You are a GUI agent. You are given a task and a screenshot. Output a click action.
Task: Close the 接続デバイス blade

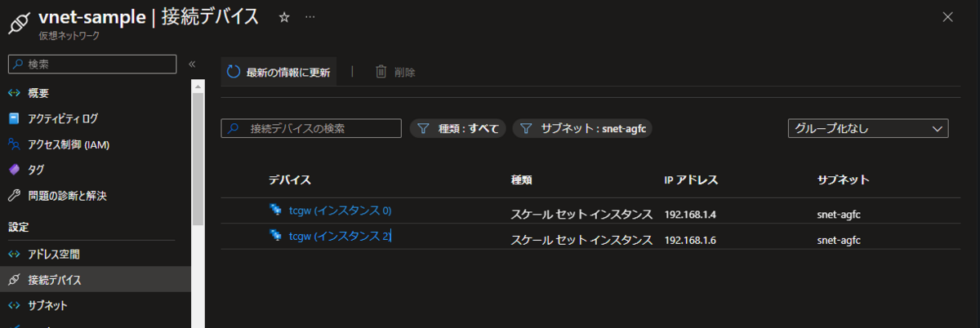[x=947, y=17]
